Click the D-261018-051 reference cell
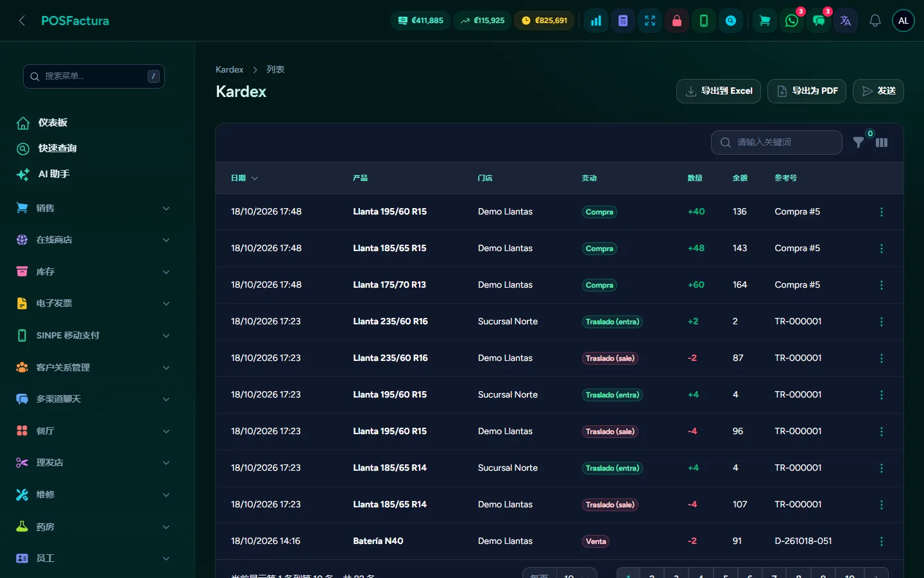This screenshot has height=578, width=924. 803,541
